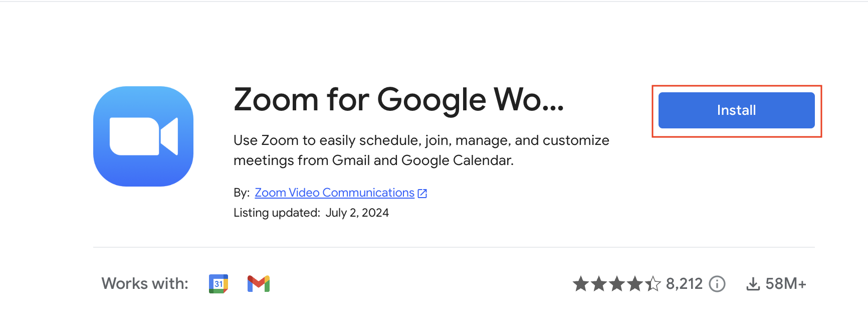Image resolution: width=868 pixels, height=329 pixels.
Task: Click the 8,212 ratings count
Action: point(685,283)
